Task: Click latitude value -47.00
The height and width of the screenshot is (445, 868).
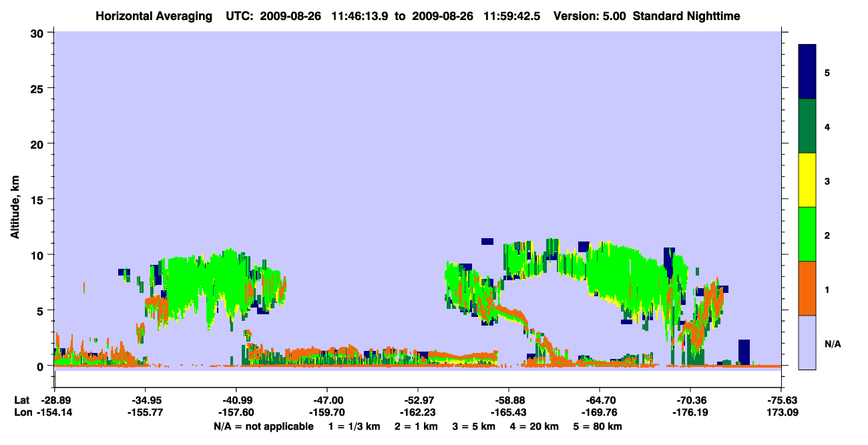Action: coord(327,400)
